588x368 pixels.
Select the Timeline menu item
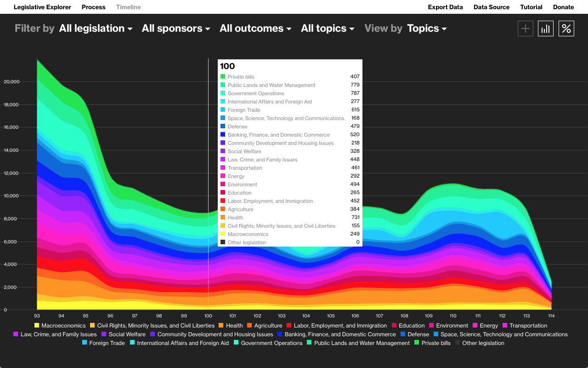click(x=128, y=7)
